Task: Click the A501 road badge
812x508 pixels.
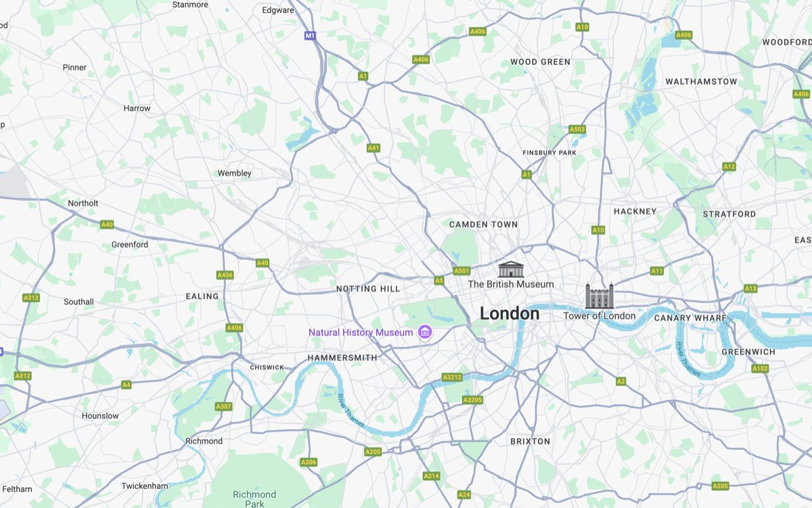Action: (461, 271)
